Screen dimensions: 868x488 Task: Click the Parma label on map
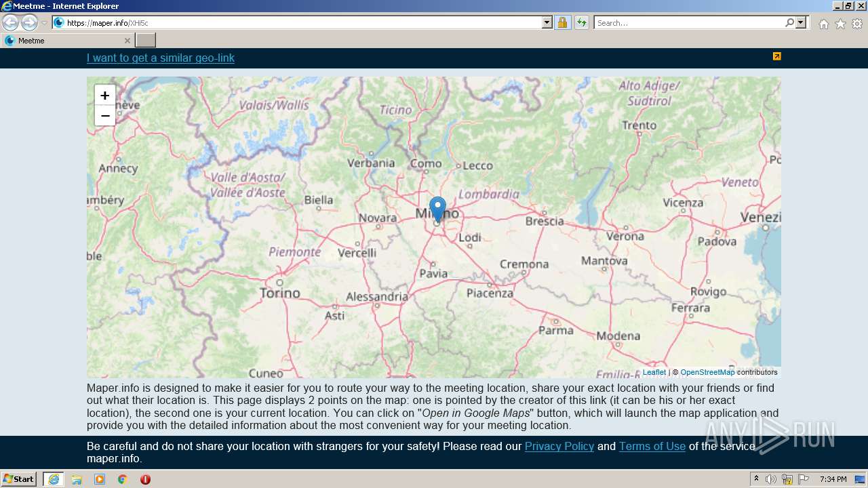556,330
